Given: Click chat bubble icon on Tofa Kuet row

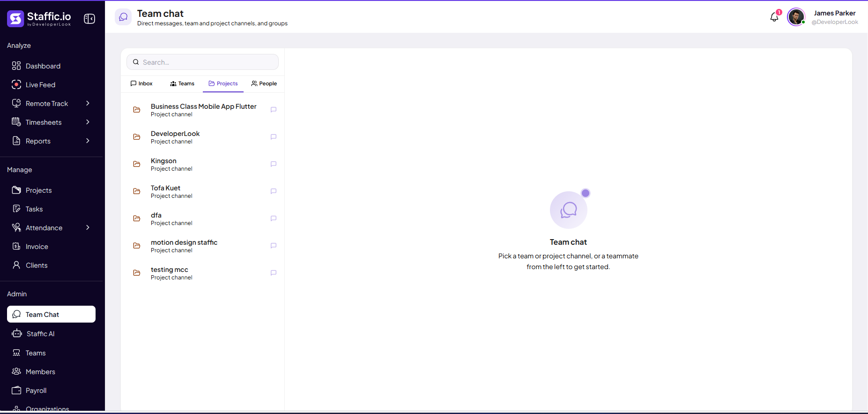Looking at the screenshot, I should [x=274, y=191].
